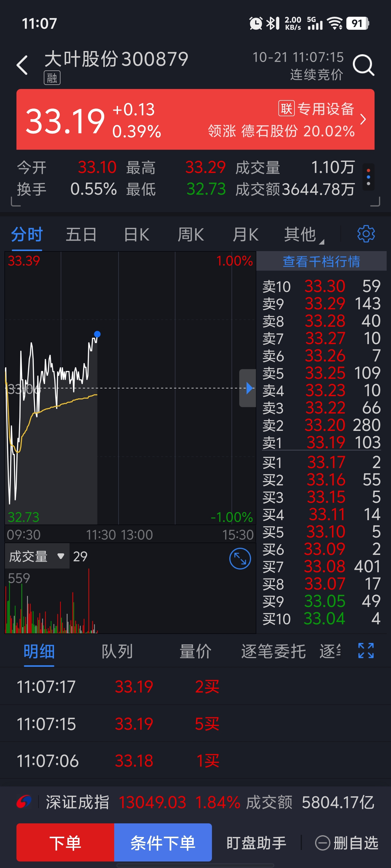391x868 pixels.
Task: Select the 明细 tab
Action: pyautogui.click(x=39, y=651)
